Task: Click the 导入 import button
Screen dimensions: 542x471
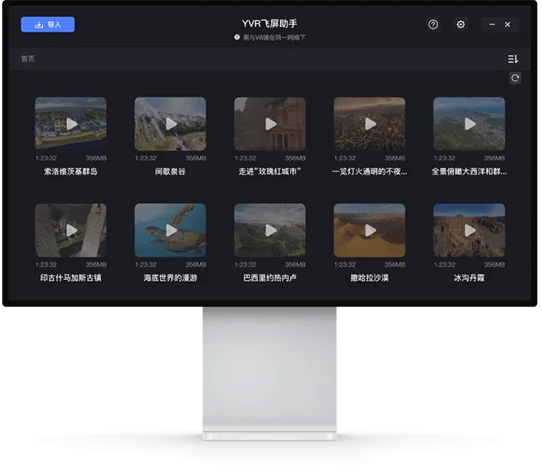Action: point(48,25)
